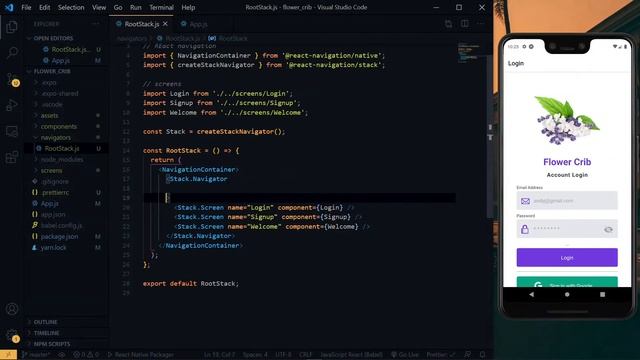Open the Accounts menu icon
640x360 pixels.
pyautogui.click(x=12, y=309)
